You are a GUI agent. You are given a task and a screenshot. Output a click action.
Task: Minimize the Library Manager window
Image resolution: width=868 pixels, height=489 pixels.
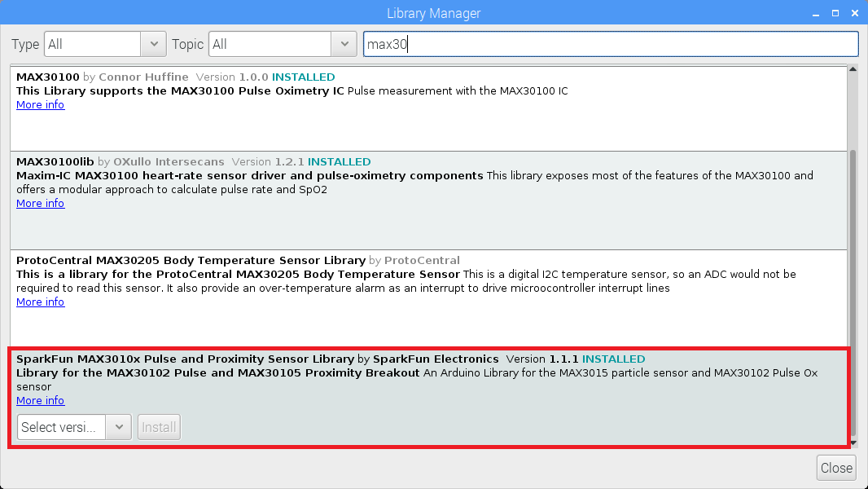815,13
